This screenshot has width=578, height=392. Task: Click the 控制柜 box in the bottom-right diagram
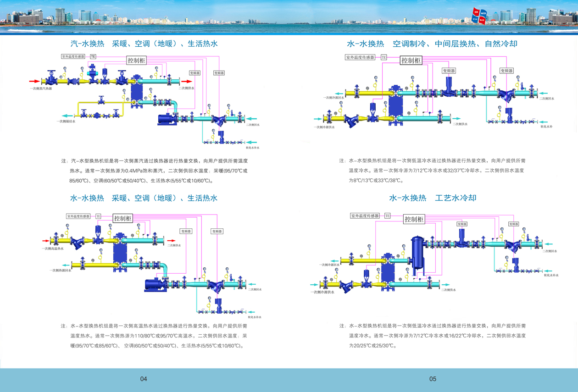click(414, 220)
